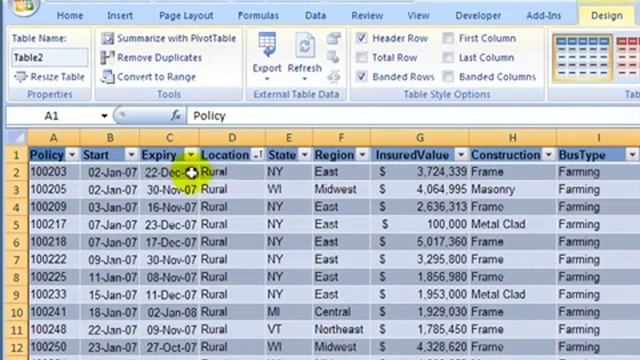
Task: Click the VT state cell
Action: click(289, 330)
